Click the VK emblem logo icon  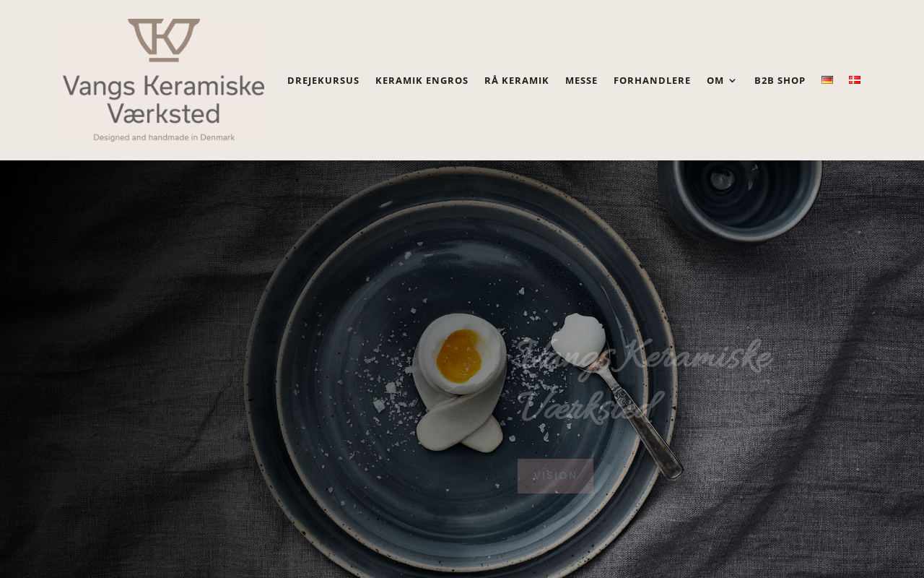(164, 40)
